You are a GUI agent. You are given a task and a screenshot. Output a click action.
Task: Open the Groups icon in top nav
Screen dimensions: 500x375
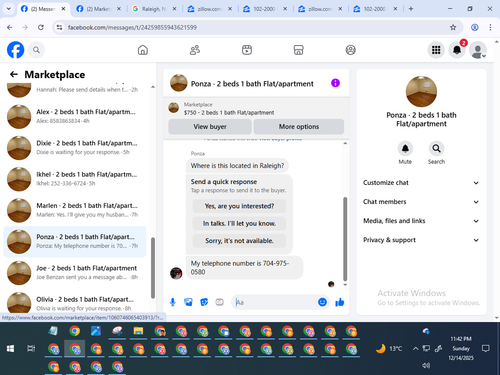[350, 50]
